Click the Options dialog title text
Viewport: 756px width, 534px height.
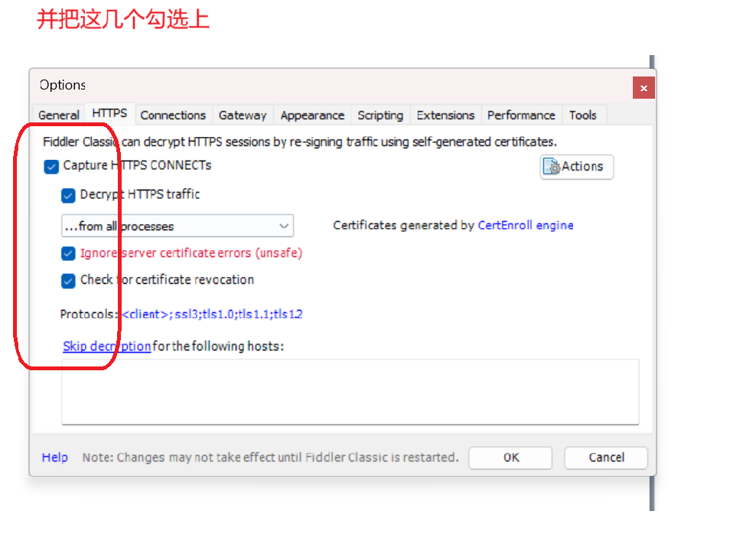point(63,86)
